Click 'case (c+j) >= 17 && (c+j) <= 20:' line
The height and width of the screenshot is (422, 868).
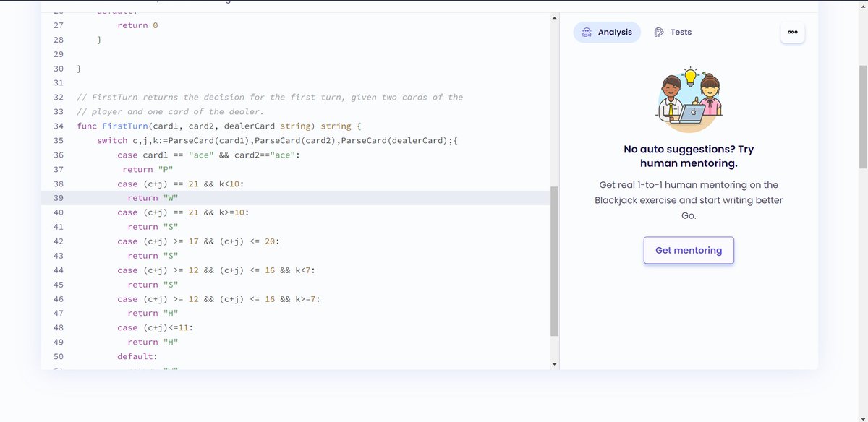[x=198, y=241]
